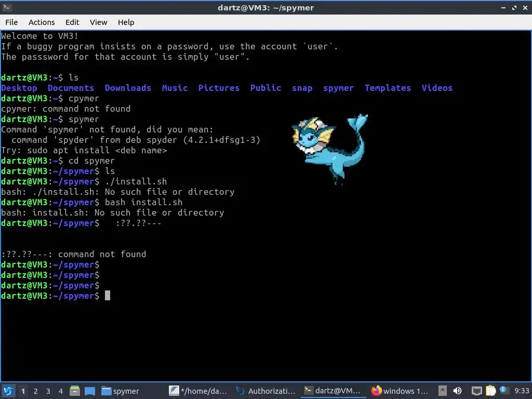Screen dimensions: 532x399
Task: Open the View menu
Action: [x=98, y=22]
